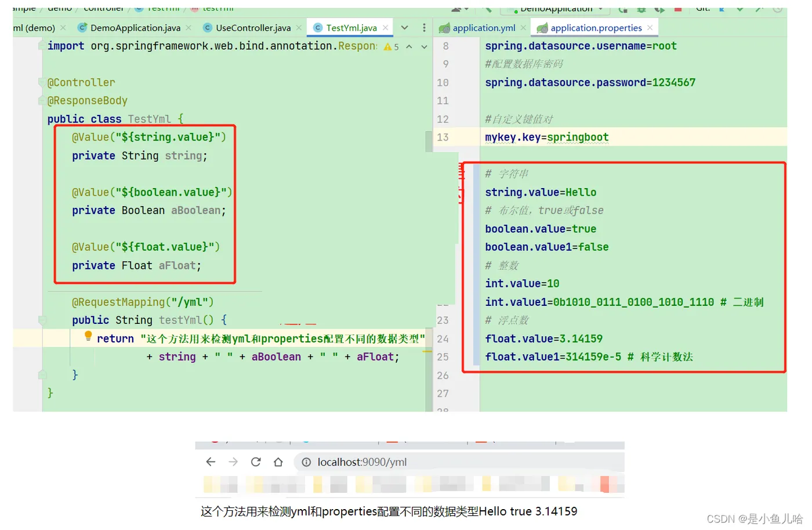Click string.value=Hello property
Image resolution: width=812 pixels, height=530 pixels.
[541, 192]
